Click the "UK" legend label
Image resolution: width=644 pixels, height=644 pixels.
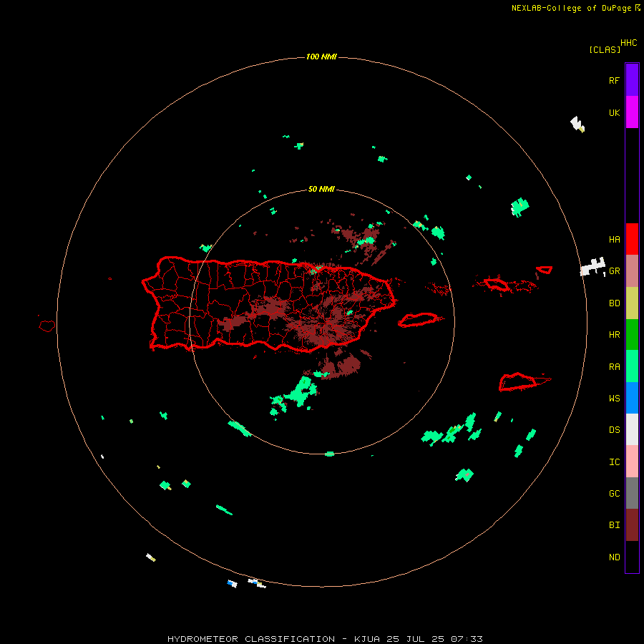[614, 112]
